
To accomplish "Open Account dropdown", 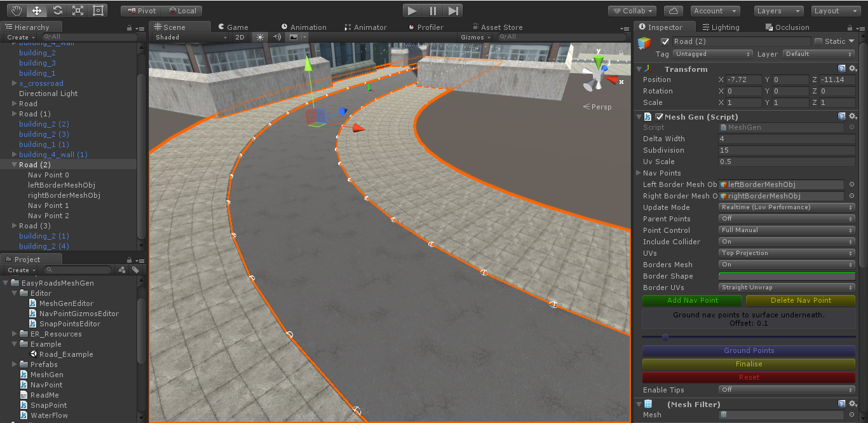I will [x=715, y=11].
